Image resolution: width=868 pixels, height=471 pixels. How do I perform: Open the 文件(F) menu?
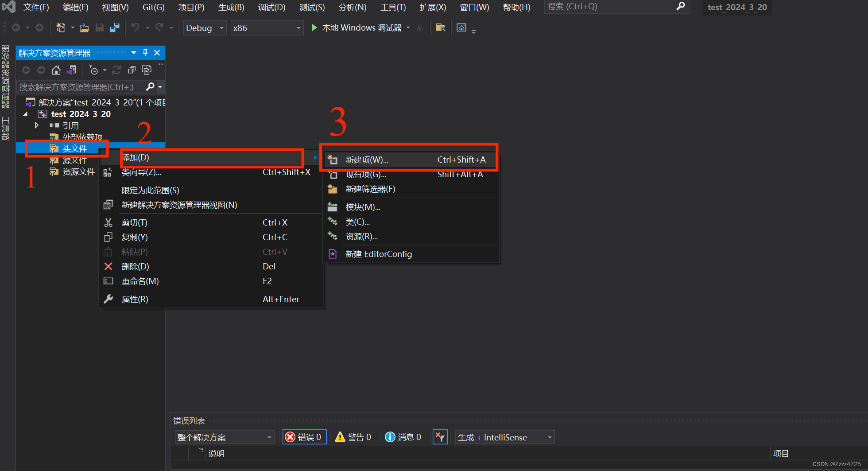click(36, 7)
